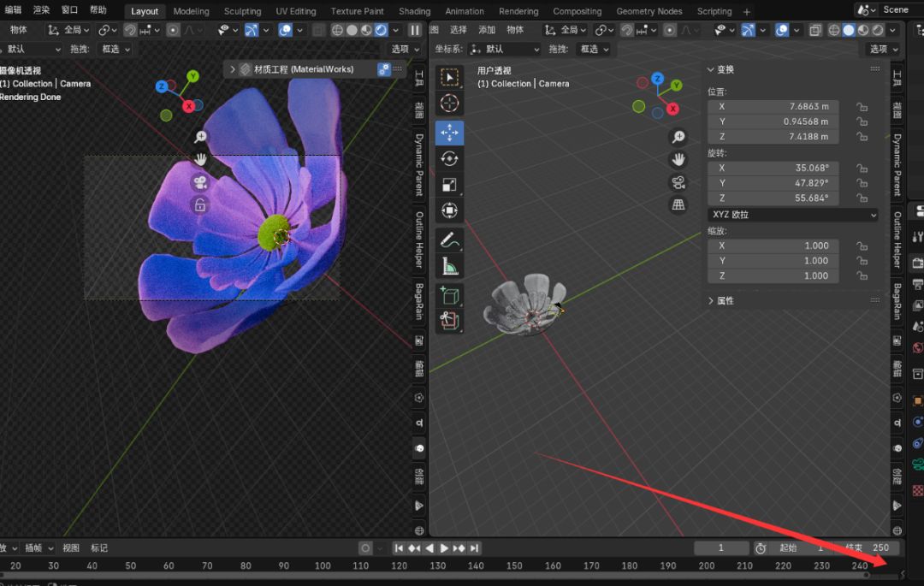Viewport: 924px width, 586px height.
Task: Select the Move tool in toolbar
Action: click(450, 133)
